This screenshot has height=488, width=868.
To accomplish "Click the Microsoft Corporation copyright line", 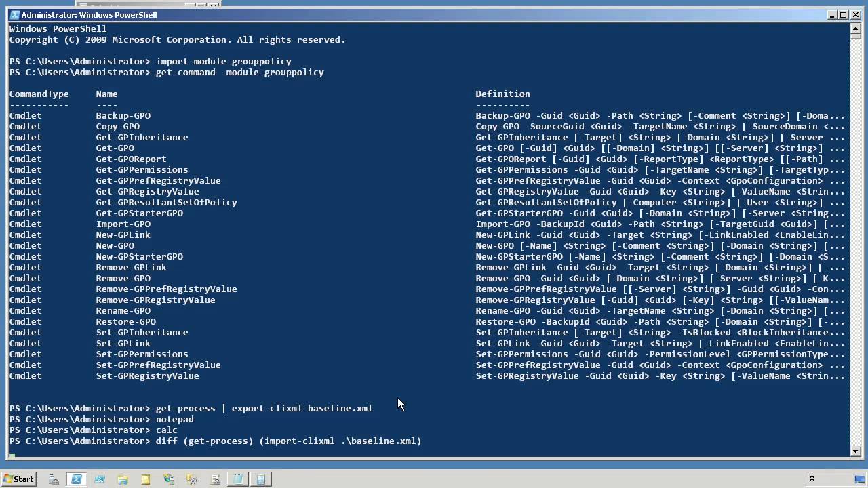I will (177, 39).
